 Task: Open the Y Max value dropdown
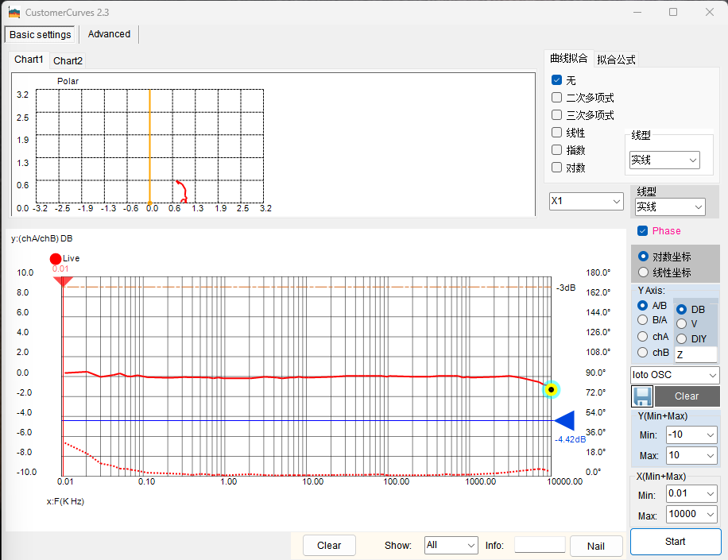click(x=691, y=456)
